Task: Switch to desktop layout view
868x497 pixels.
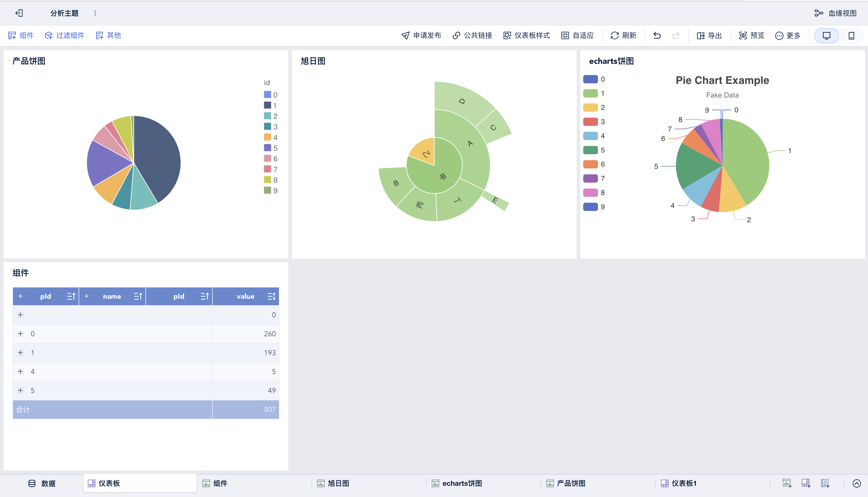Action: pos(826,35)
